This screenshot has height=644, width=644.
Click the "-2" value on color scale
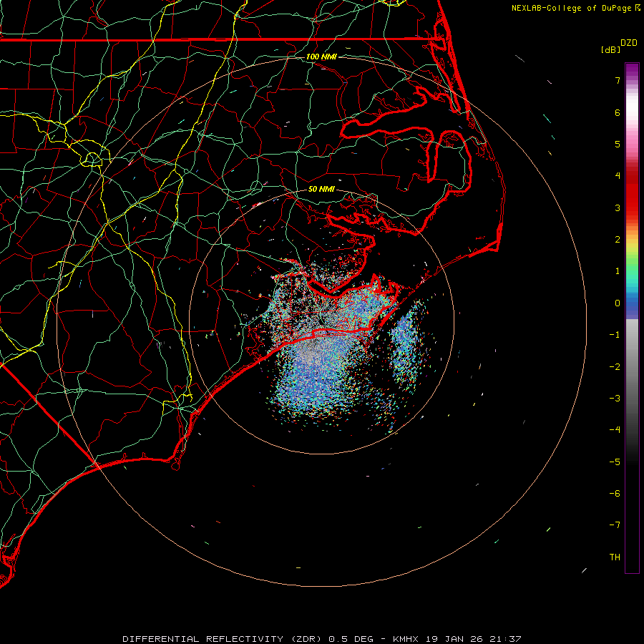point(615,367)
